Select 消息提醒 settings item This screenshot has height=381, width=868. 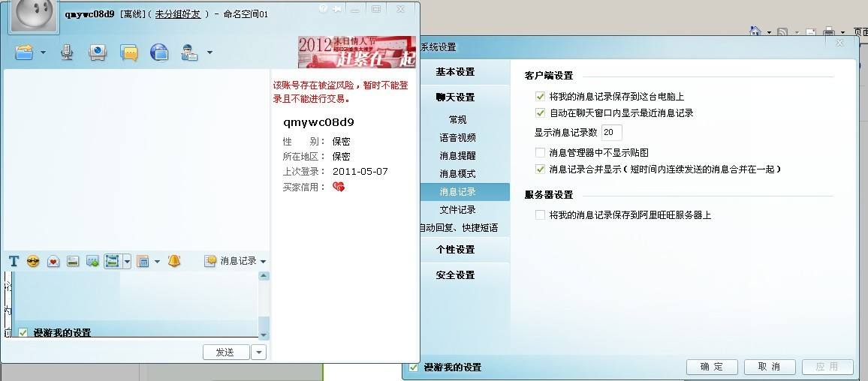[x=458, y=156]
